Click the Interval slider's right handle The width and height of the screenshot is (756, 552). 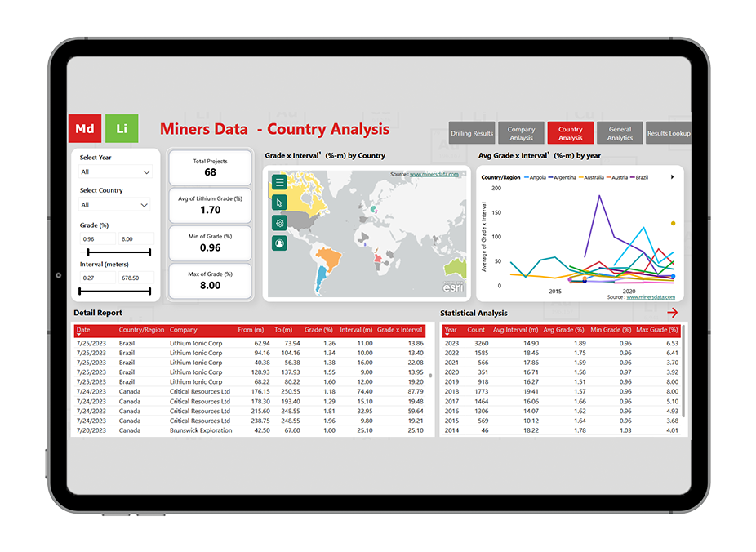tap(150, 292)
